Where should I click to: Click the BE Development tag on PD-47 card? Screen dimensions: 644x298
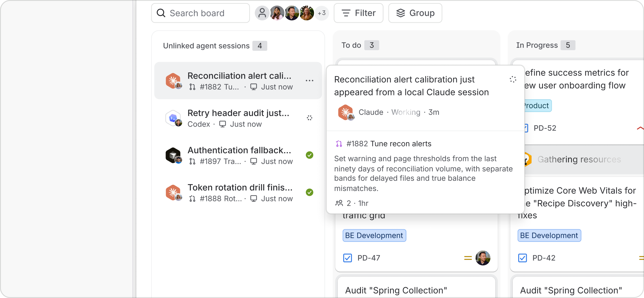click(374, 236)
